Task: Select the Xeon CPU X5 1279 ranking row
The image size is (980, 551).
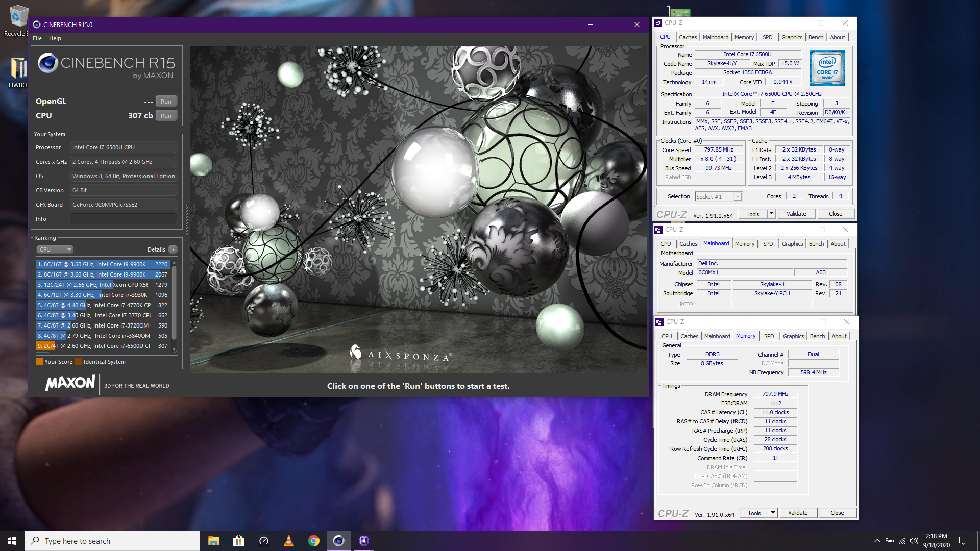Action: pos(103,285)
